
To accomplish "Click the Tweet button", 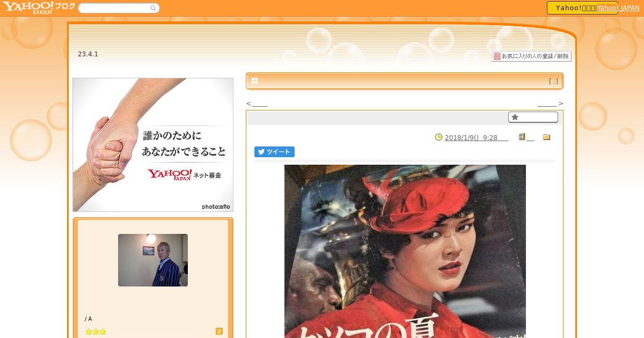I will (274, 152).
